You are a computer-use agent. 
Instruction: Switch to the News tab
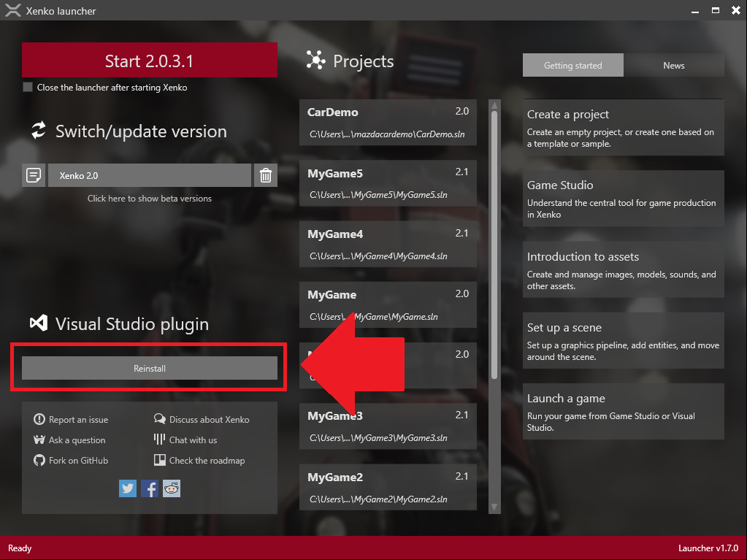click(x=674, y=65)
